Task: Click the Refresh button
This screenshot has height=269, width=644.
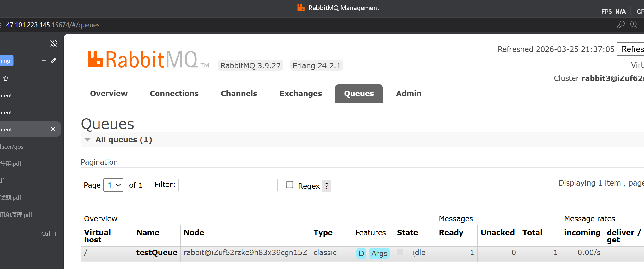Action: [630, 49]
